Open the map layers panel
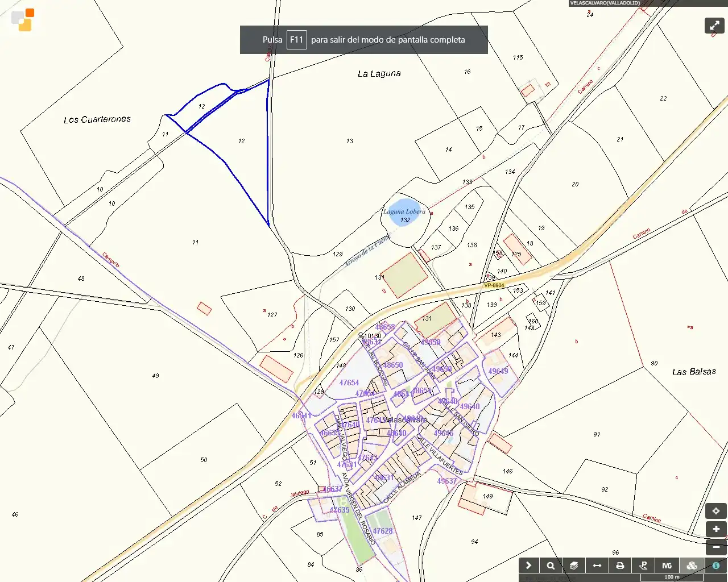Screen dimensions: 728x582 [x=574, y=566]
